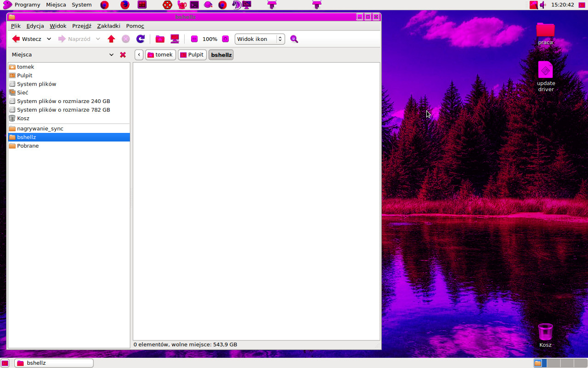Select nagrywanie_sync bookmark in sidebar
The image size is (588, 368).
tap(40, 128)
